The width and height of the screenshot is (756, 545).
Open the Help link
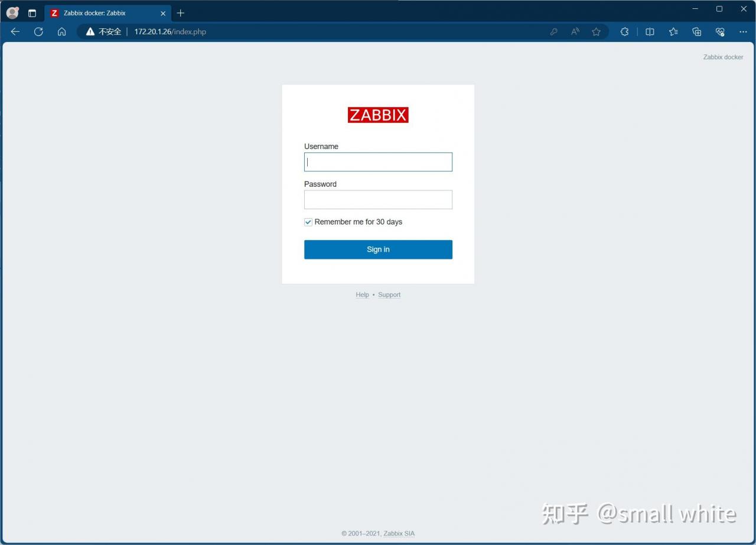point(362,295)
